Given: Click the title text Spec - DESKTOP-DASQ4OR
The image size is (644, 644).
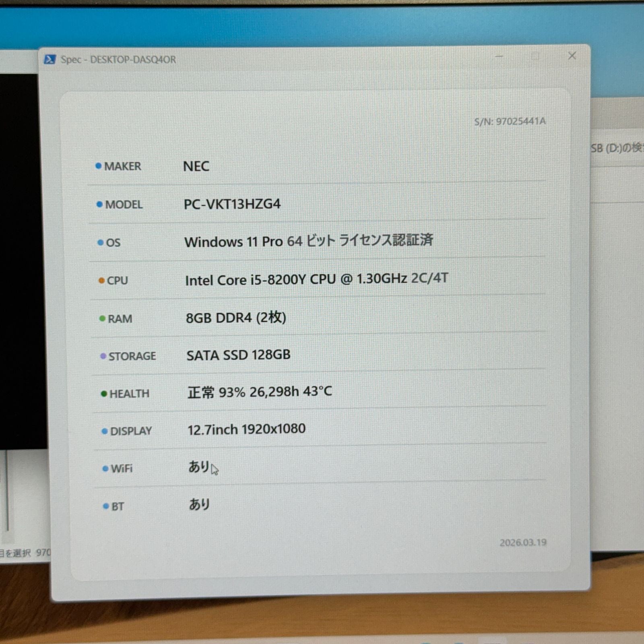Looking at the screenshot, I should (118, 60).
